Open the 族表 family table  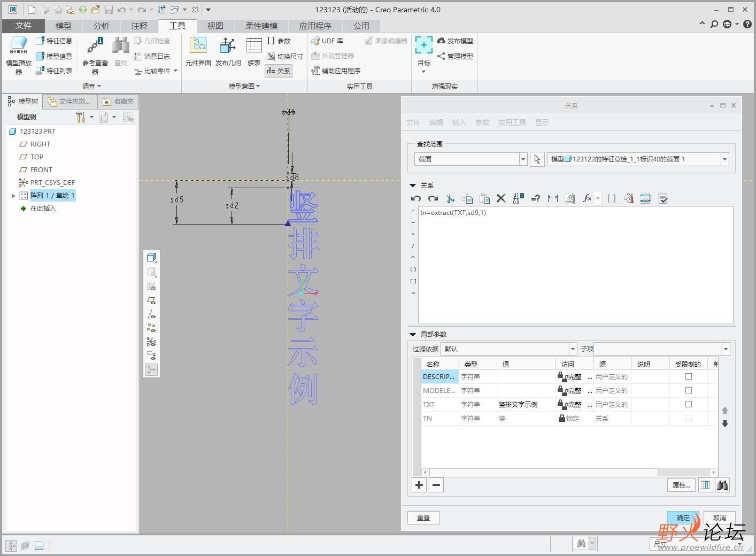(x=254, y=52)
